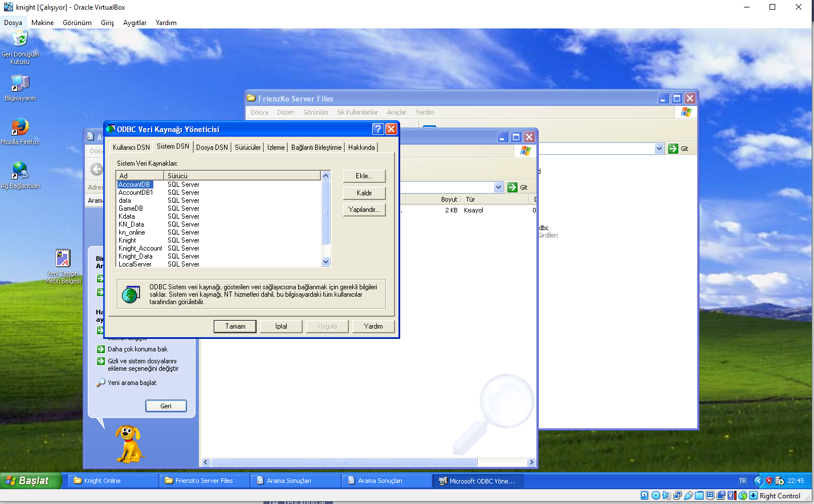Viewport: 814px width, 504px height.
Task: Switch to the Dosya DSN tab
Action: click(x=212, y=147)
